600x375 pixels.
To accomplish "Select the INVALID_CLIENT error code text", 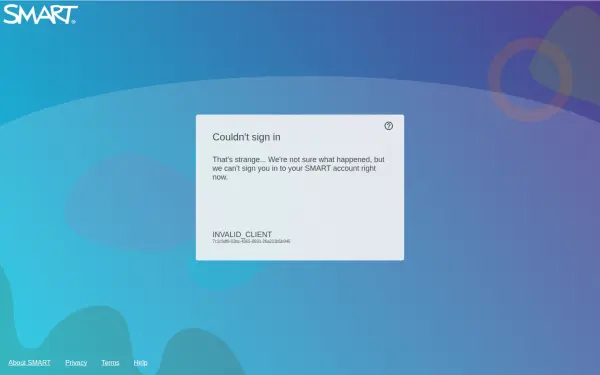I will (242, 234).
